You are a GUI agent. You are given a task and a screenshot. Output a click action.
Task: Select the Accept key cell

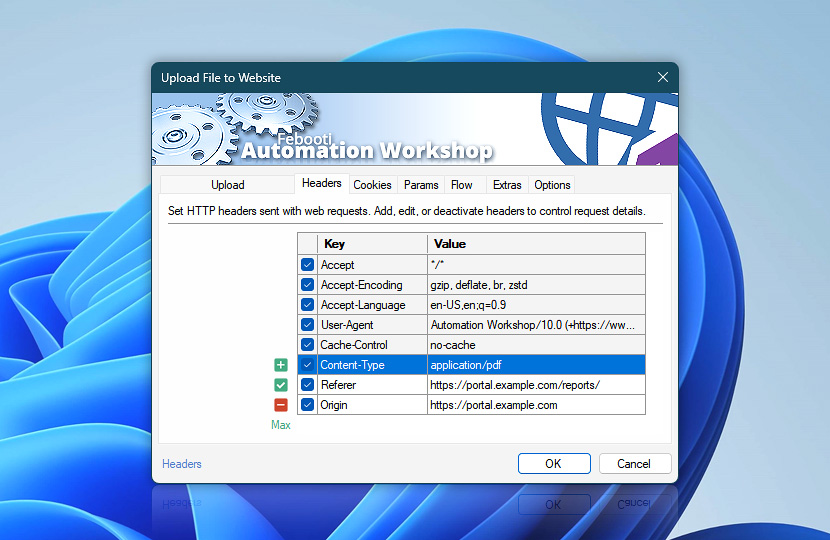coord(372,265)
